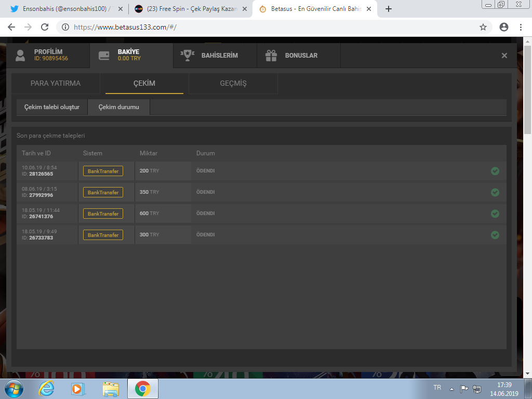Open Internet Explorer from taskbar
Viewport: 532px width, 399px height.
tap(46, 389)
